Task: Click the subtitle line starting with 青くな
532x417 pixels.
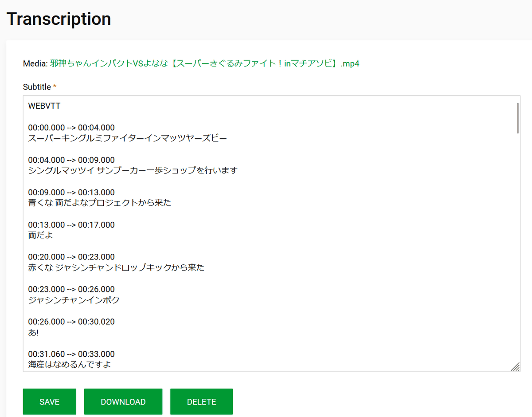Action: click(99, 203)
